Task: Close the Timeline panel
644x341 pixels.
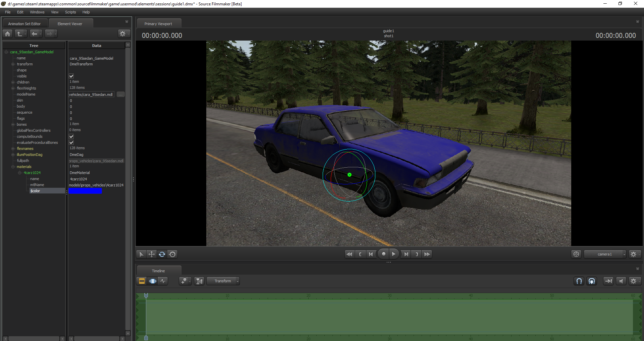Action: click(x=638, y=269)
